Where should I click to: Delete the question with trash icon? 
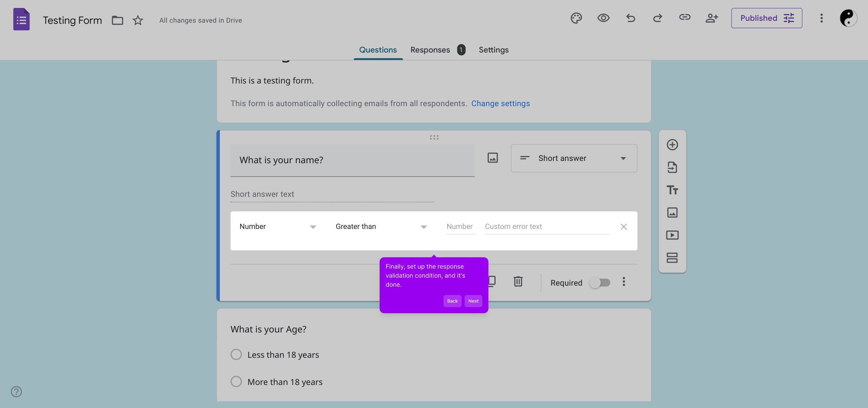pos(518,281)
